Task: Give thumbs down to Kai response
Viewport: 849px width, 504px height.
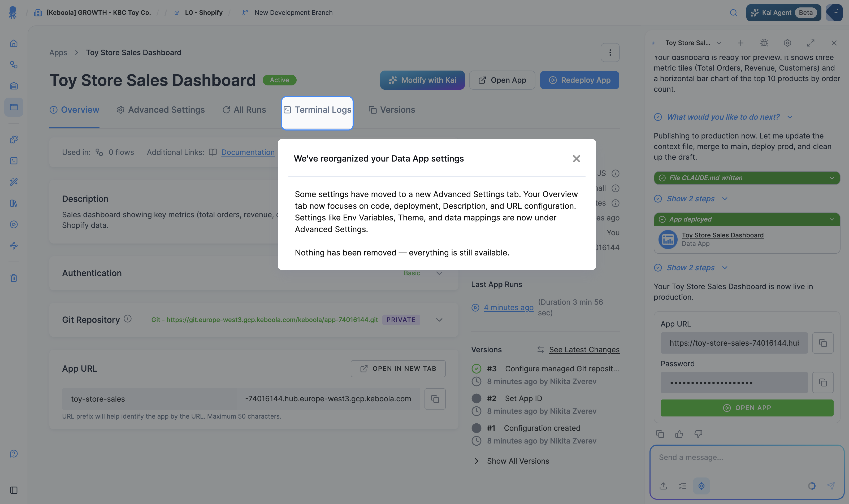Action: click(x=698, y=434)
